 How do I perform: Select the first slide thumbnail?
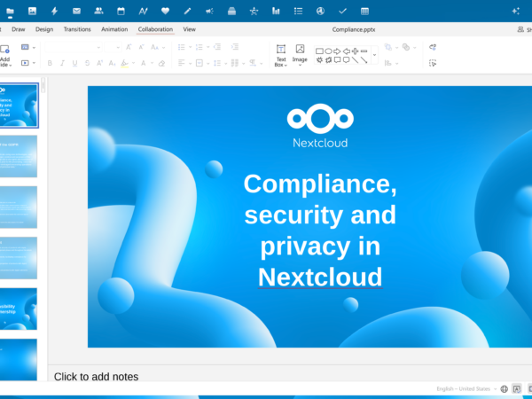click(x=19, y=106)
